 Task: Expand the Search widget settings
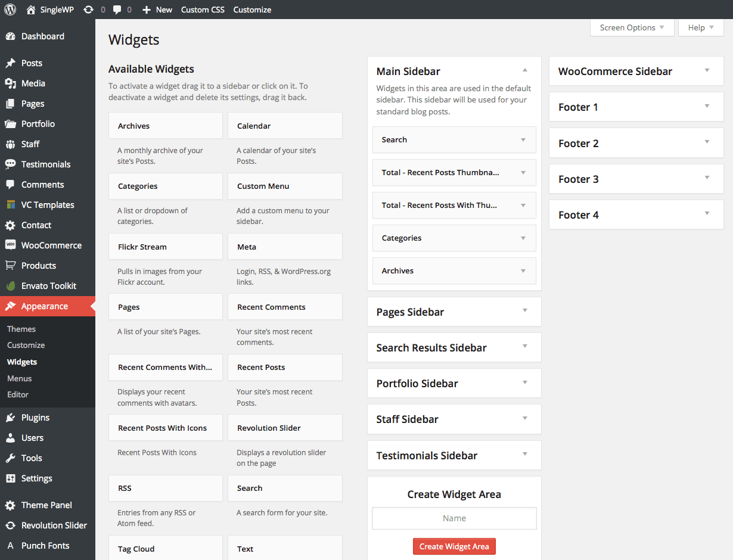click(523, 140)
